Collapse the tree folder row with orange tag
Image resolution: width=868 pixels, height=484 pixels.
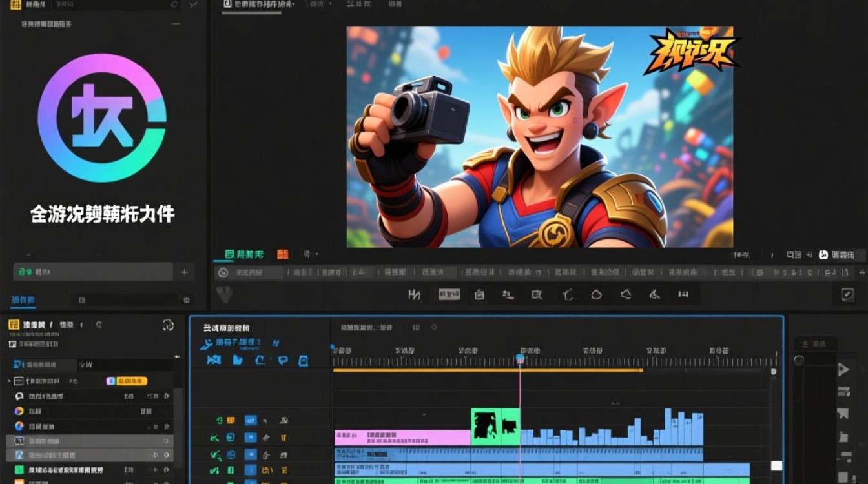[x=10, y=381]
